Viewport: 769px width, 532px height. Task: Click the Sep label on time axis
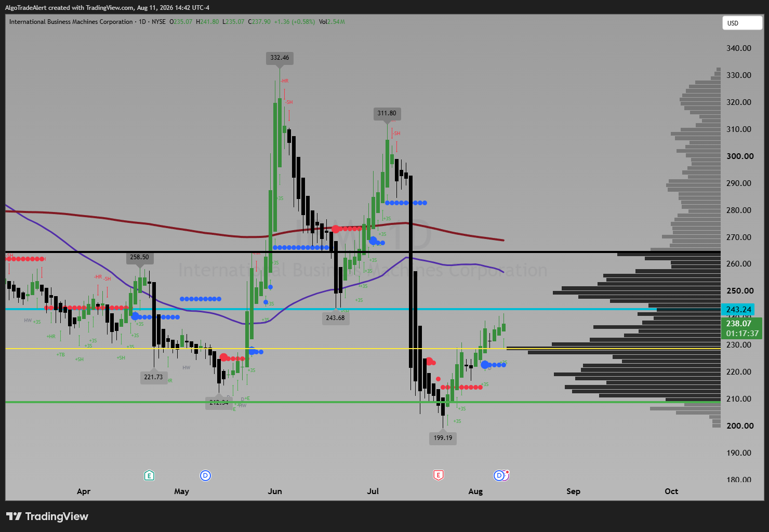(573, 491)
